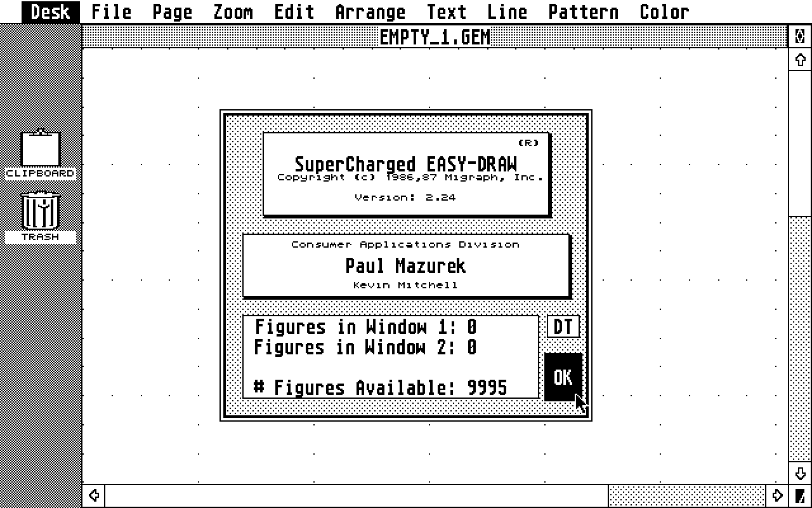This screenshot has width=812, height=508.
Task: Click the DT button in the dialog
Action: tap(563, 327)
